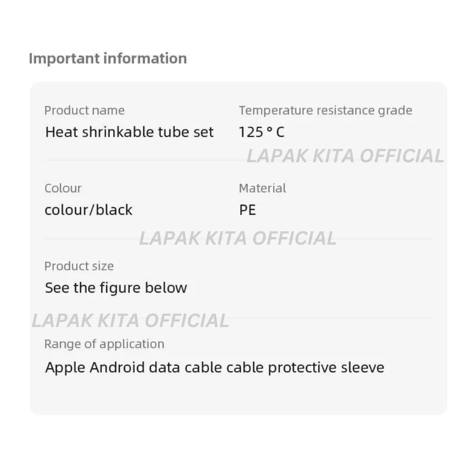Click the "Temperature resistance grade" label
The width and height of the screenshot is (476, 476).
(326, 110)
